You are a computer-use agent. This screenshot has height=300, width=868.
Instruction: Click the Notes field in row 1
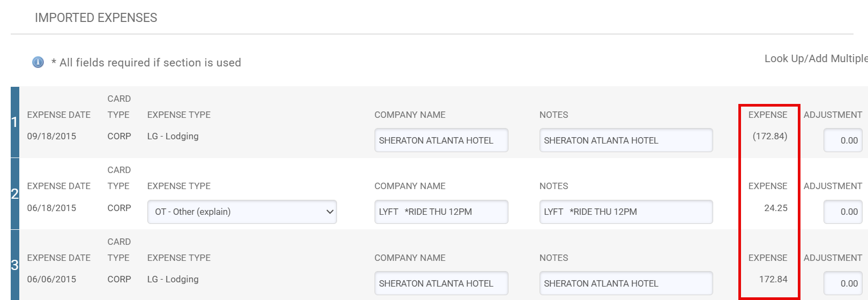click(x=625, y=140)
